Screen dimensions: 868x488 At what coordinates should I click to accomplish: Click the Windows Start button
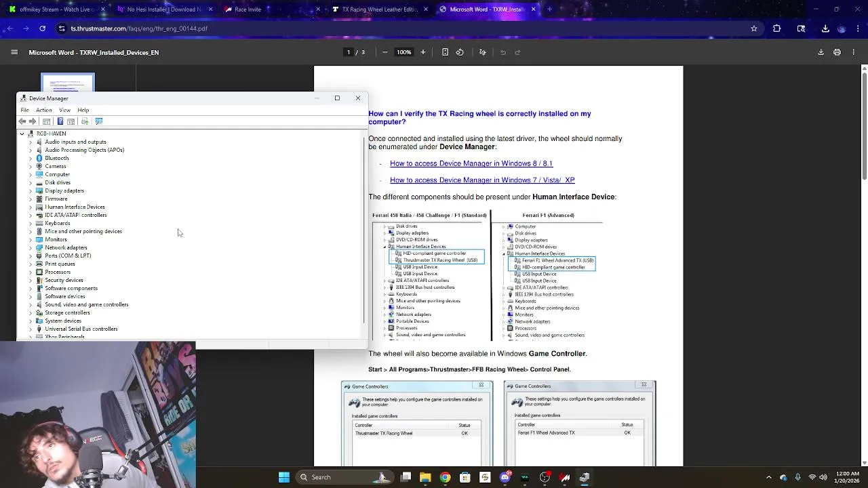(284, 477)
